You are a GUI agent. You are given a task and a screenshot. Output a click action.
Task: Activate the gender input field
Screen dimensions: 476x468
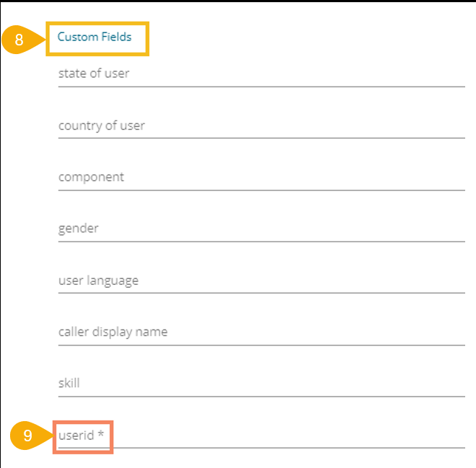click(261, 229)
